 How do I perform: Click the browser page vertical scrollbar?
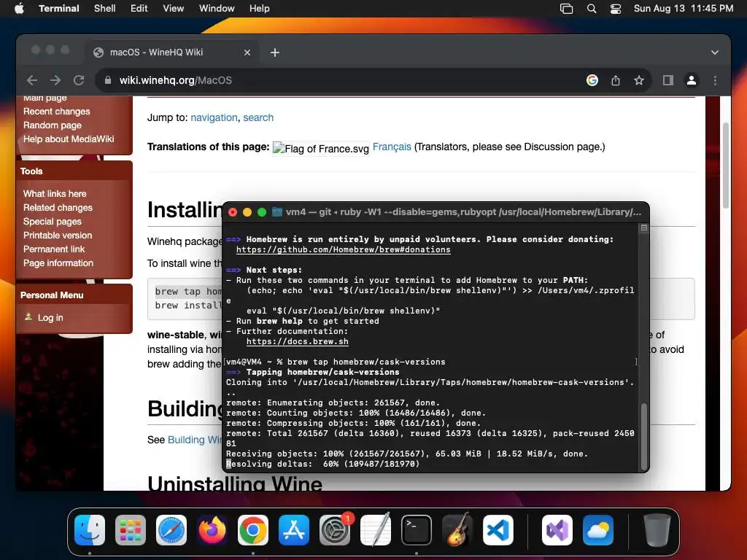click(726, 166)
